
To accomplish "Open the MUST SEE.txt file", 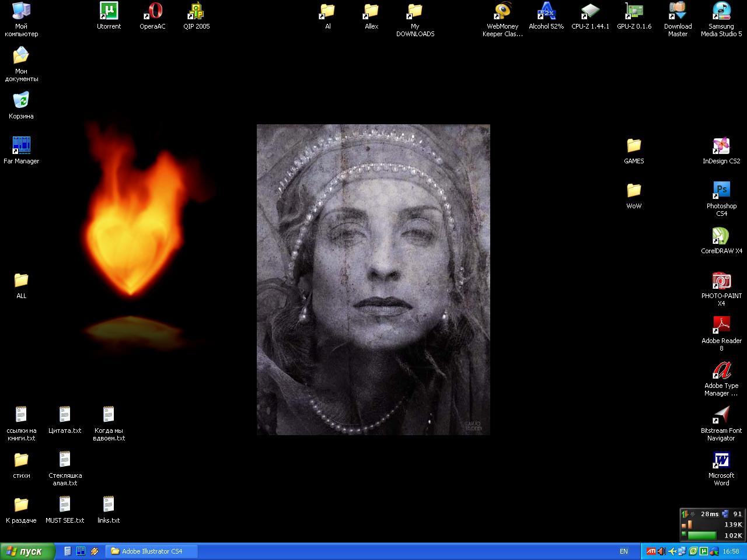I will pyautogui.click(x=64, y=505).
